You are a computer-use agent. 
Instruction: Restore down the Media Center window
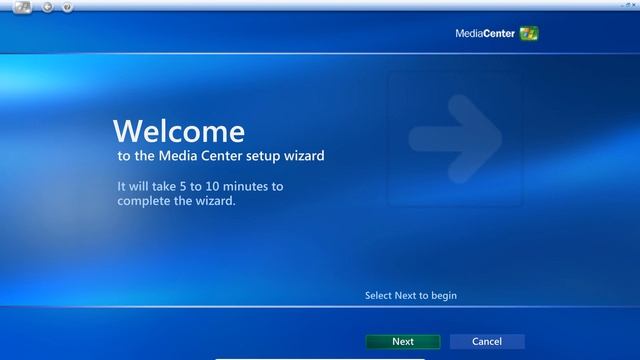point(628,5)
